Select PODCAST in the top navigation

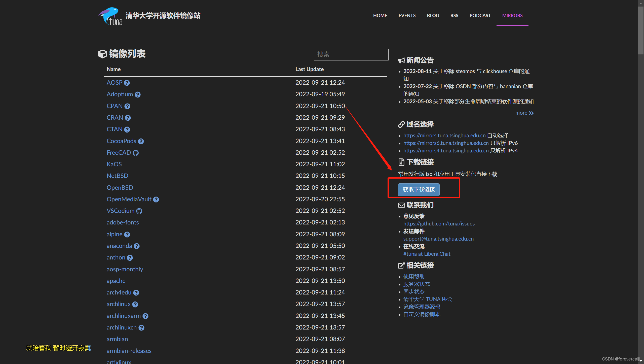[480, 16]
